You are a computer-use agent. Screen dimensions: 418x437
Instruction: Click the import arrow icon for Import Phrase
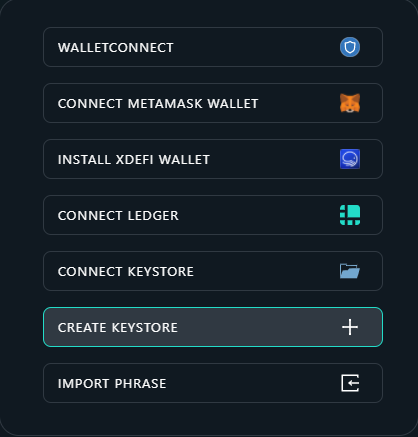coord(350,383)
